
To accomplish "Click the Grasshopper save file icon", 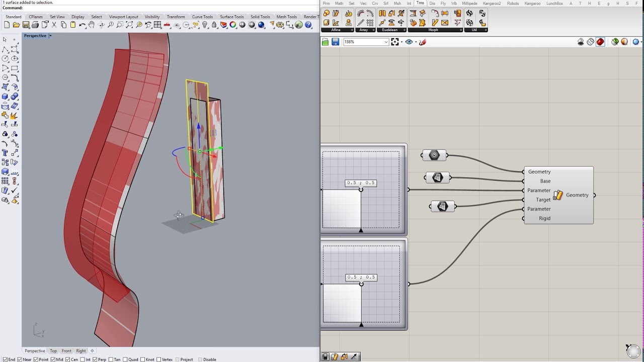I will (335, 42).
